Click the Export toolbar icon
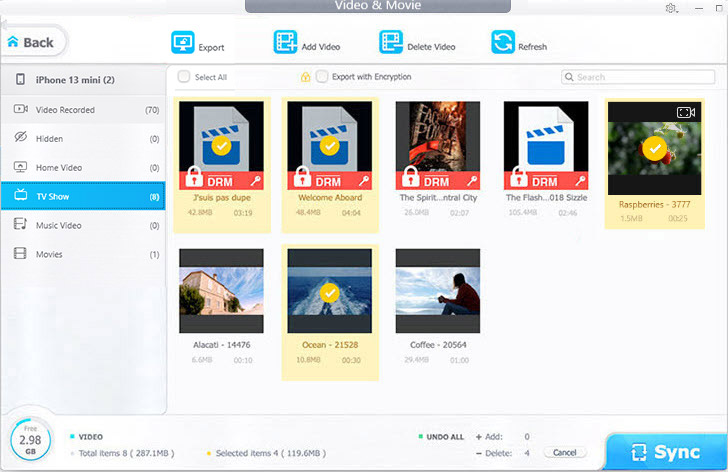728x472 pixels. (183, 43)
